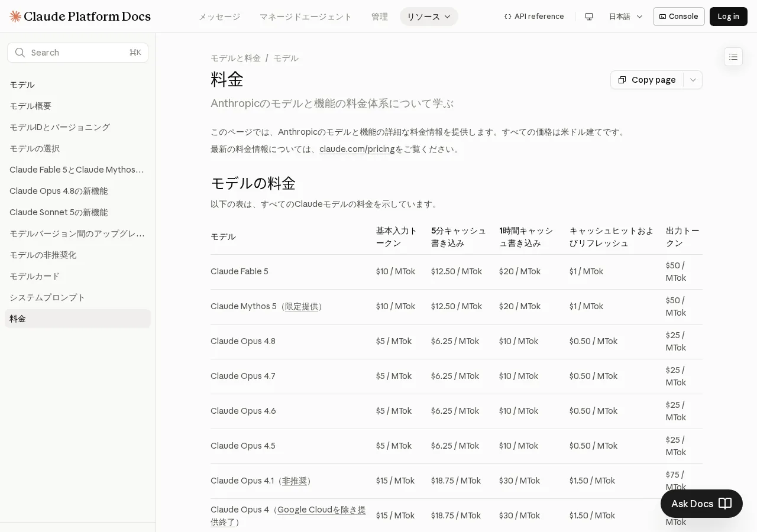757x532 pixels.
Task: Open the 日本語 language selector
Action: tap(626, 17)
